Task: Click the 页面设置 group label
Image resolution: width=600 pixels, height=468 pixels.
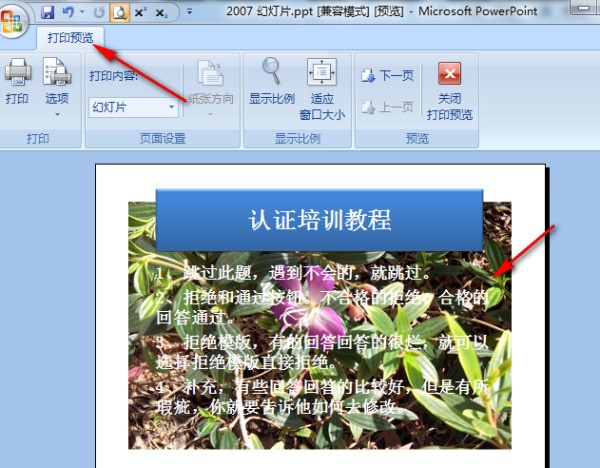Action: coord(162,139)
